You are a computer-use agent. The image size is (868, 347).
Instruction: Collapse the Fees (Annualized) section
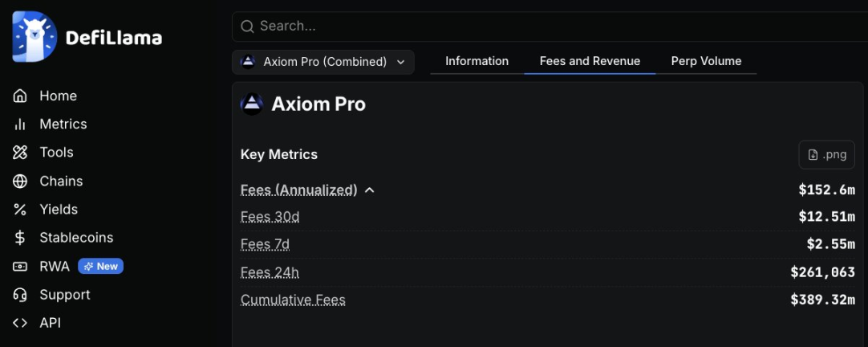point(370,190)
